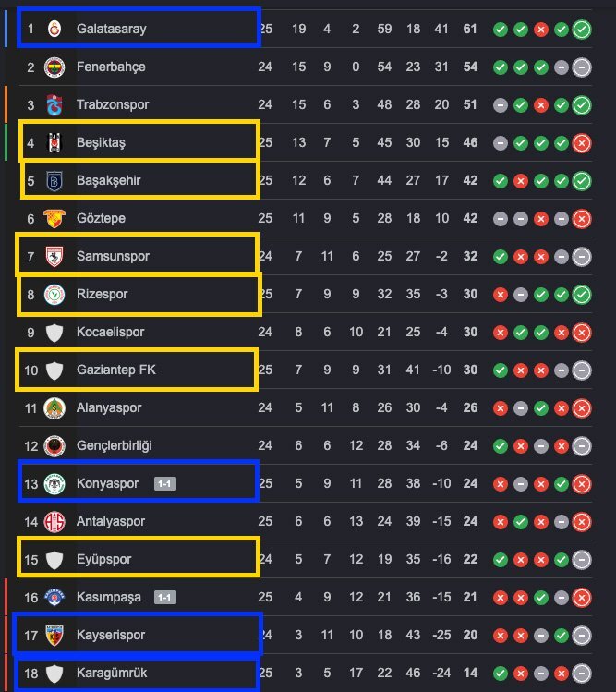Image resolution: width=616 pixels, height=692 pixels.
Task: Click Galatasaray's latest win form indicator
Action: point(582,29)
